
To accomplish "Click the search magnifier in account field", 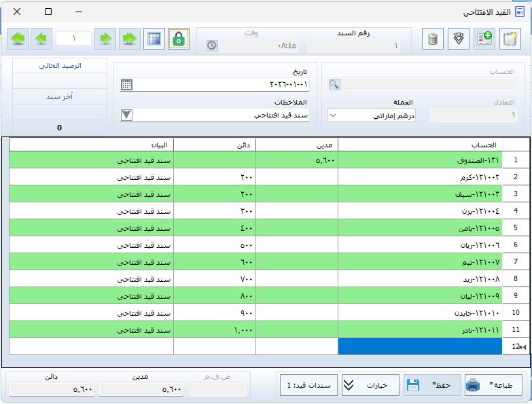I will [334, 84].
